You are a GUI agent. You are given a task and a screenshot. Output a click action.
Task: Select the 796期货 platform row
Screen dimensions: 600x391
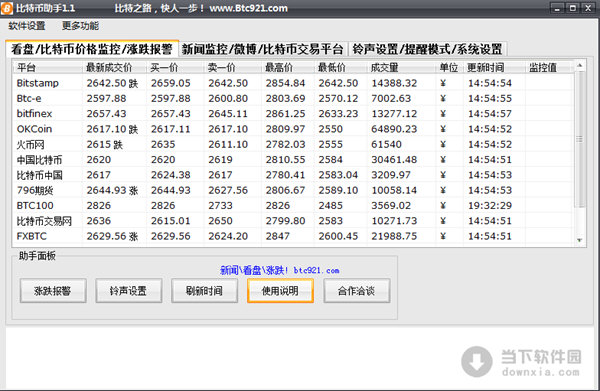coord(293,190)
